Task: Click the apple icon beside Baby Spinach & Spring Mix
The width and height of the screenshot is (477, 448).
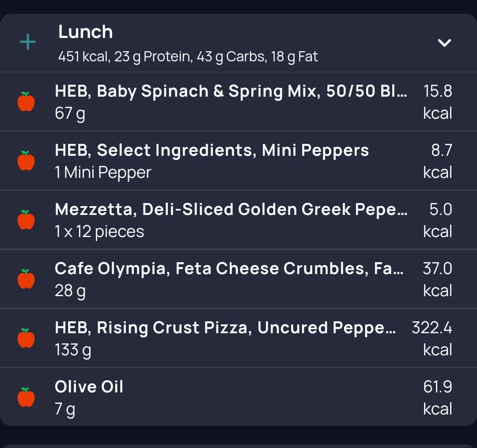Action: [26, 102]
